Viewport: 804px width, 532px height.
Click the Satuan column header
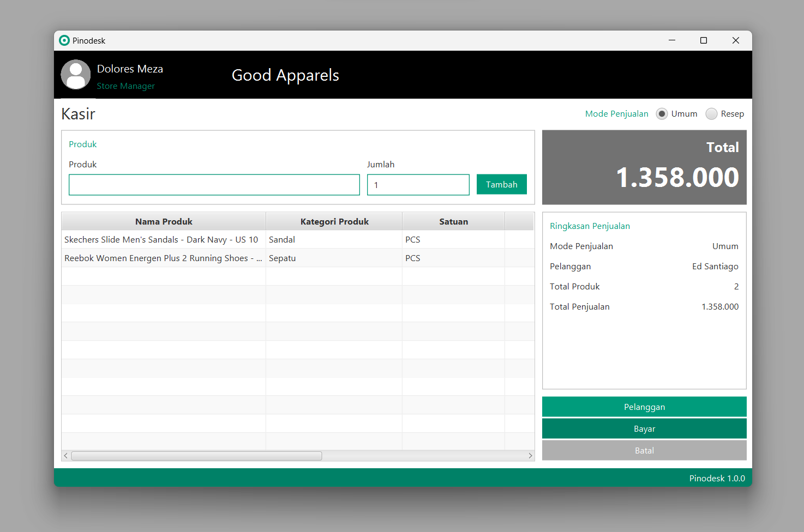coord(453,222)
